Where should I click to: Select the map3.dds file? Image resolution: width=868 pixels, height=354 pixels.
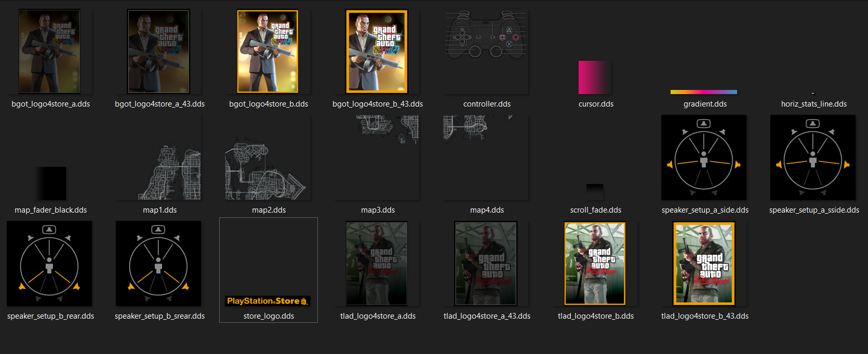click(x=388, y=129)
